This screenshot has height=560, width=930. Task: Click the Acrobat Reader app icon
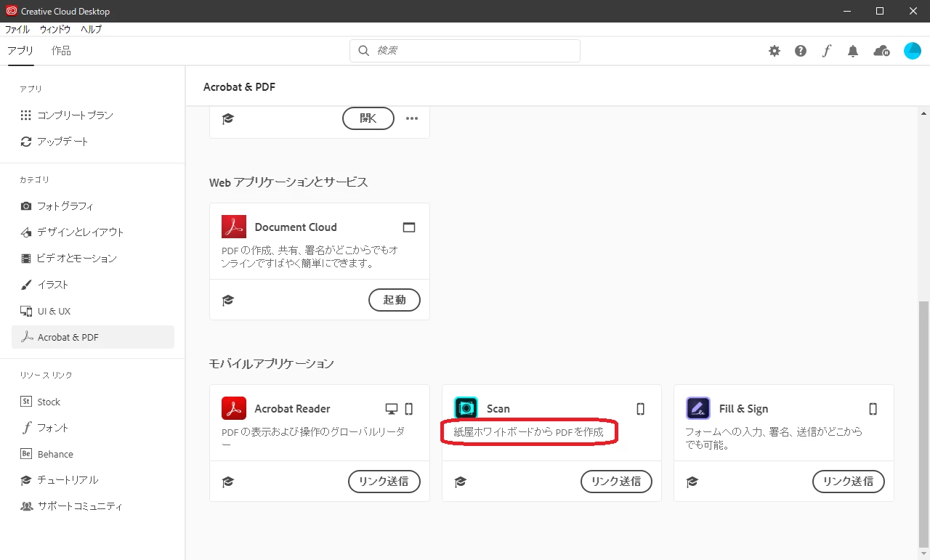click(x=234, y=408)
